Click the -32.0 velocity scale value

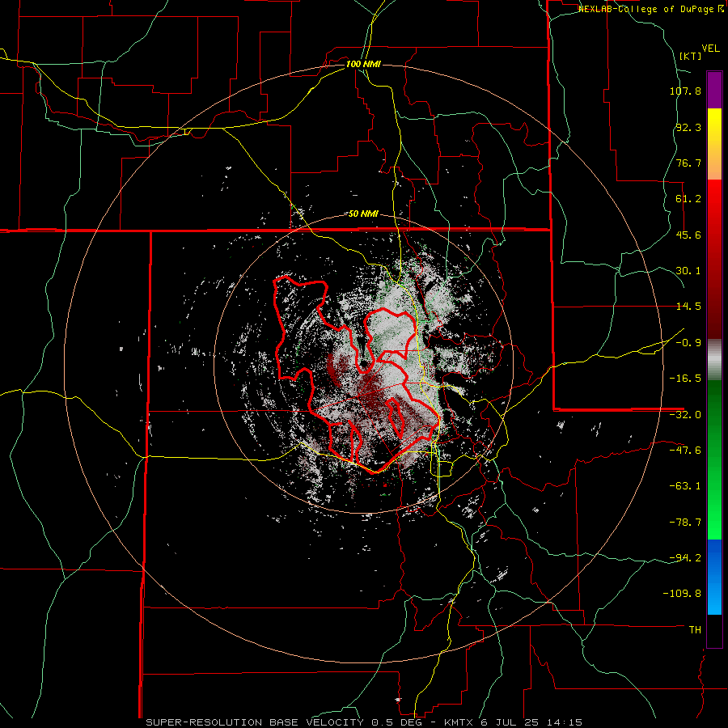[x=685, y=415]
